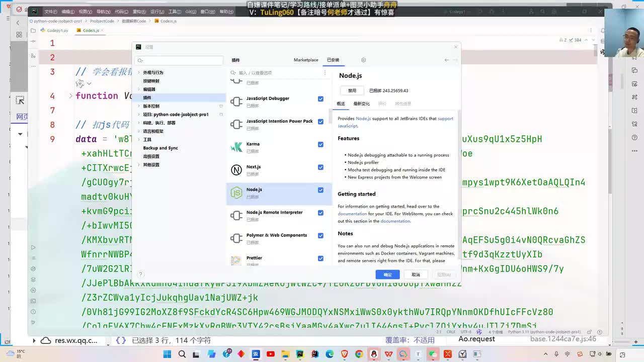Open the 文件(F) menu
Screen dimensions: 644x362
click(50, 12)
